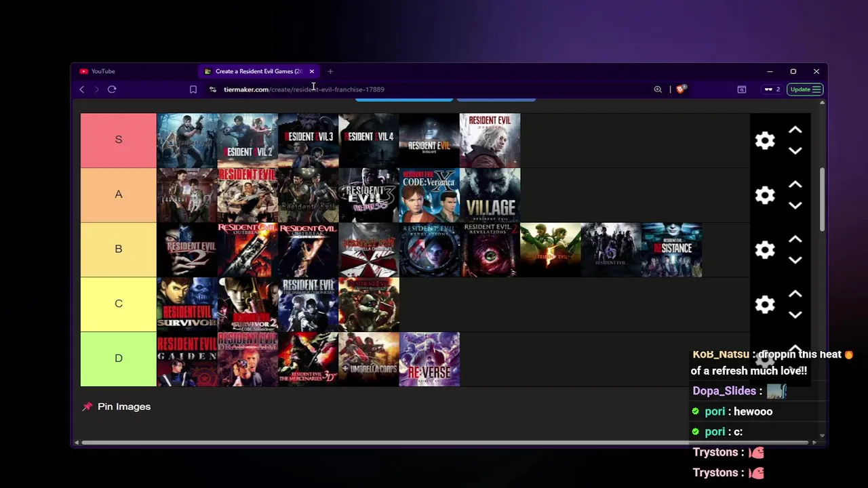The height and width of the screenshot is (488, 868).
Task: Select Code: Veronica X in A tier
Action: [429, 195]
